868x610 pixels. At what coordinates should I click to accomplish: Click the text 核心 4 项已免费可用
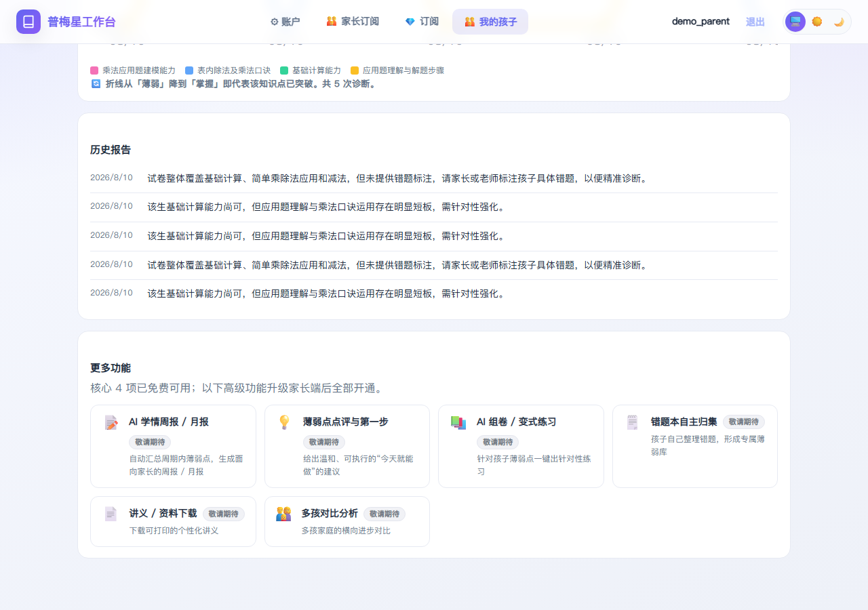point(140,388)
